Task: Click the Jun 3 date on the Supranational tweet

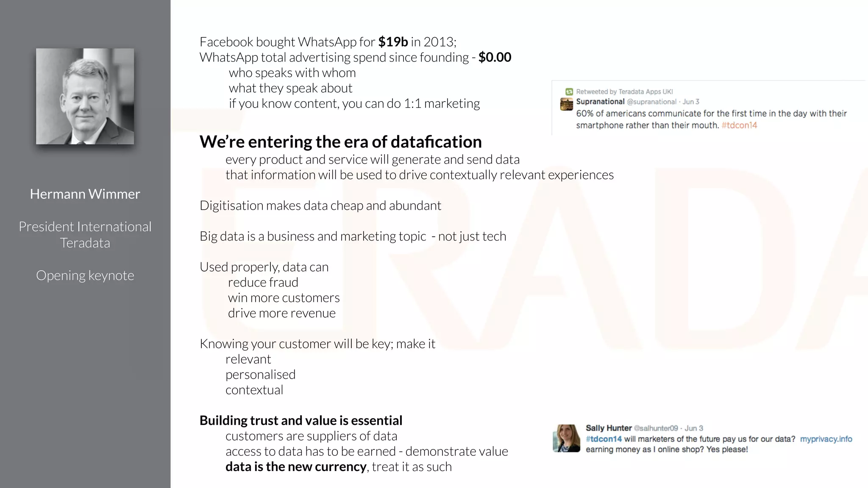Action: coord(691,102)
